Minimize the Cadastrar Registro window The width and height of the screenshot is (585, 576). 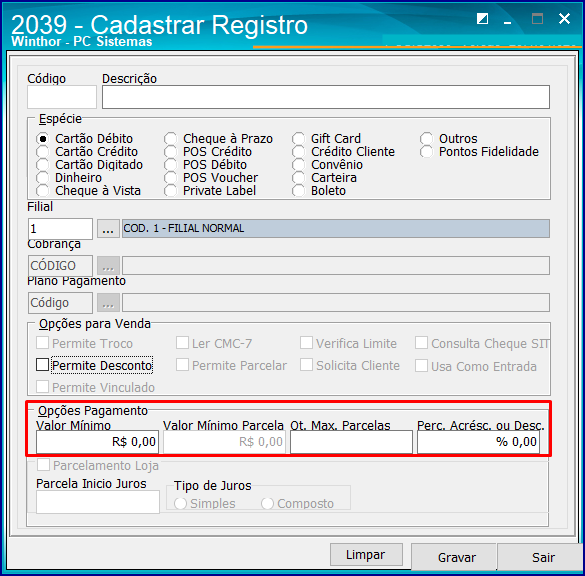(x=507, y=22)
